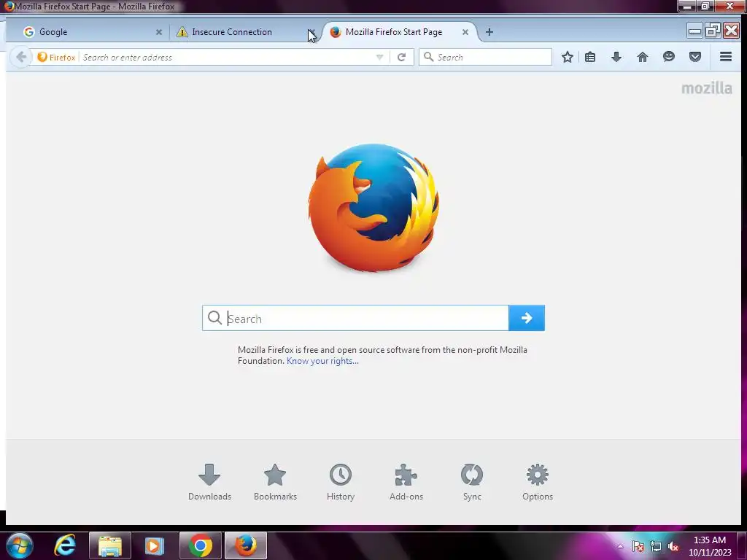This screenshot has height=560, width=747.
Task: Click the Firefox taskbar button
Action: (x=246, y=545)
